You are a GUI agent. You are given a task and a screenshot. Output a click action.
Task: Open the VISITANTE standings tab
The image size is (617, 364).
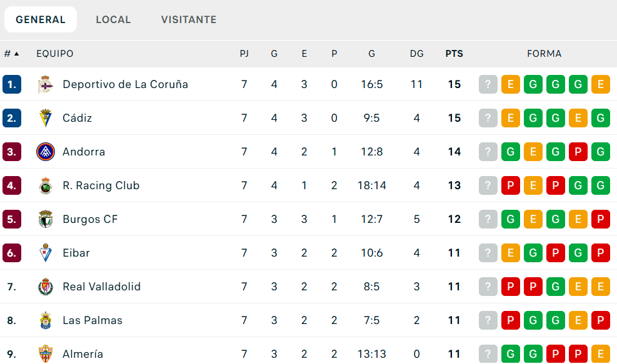[189, 19]
